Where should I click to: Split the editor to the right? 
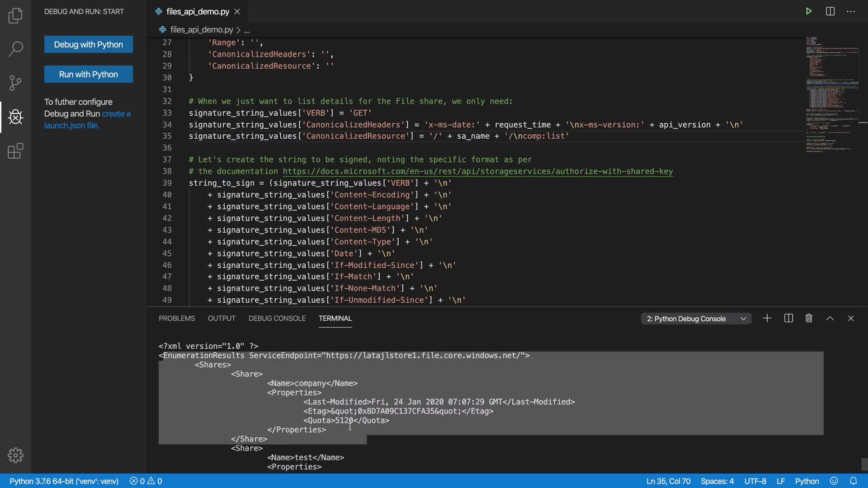[x=830, y=11]
